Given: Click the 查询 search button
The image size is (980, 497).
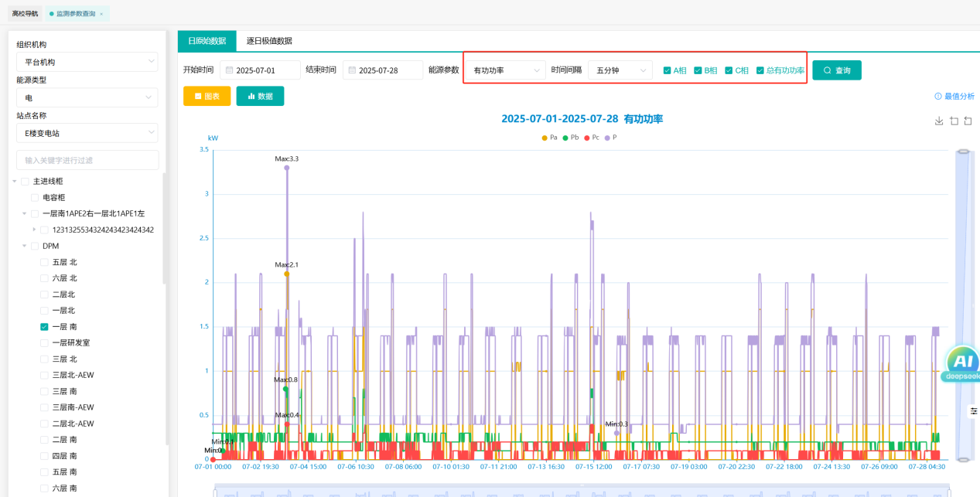Looking at the screenshot, I should [836, 70].
